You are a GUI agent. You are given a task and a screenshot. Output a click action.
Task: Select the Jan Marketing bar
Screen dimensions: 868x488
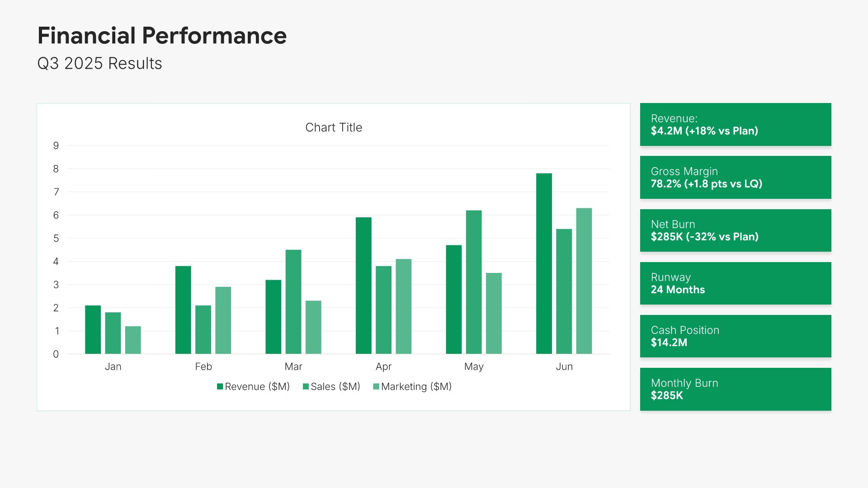pyautogui.click(x=133, y=340)
